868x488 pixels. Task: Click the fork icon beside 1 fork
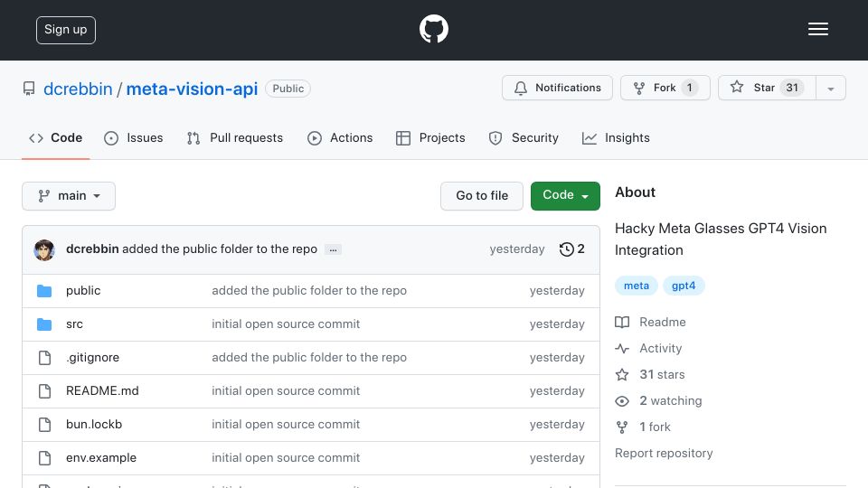pyautogui.click(x=622, y=427)
